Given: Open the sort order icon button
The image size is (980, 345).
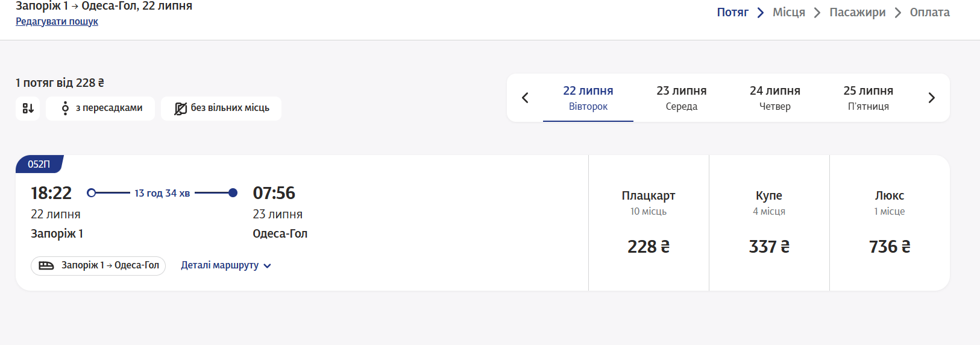Looking at the screenshot, I should click(28, 109).
